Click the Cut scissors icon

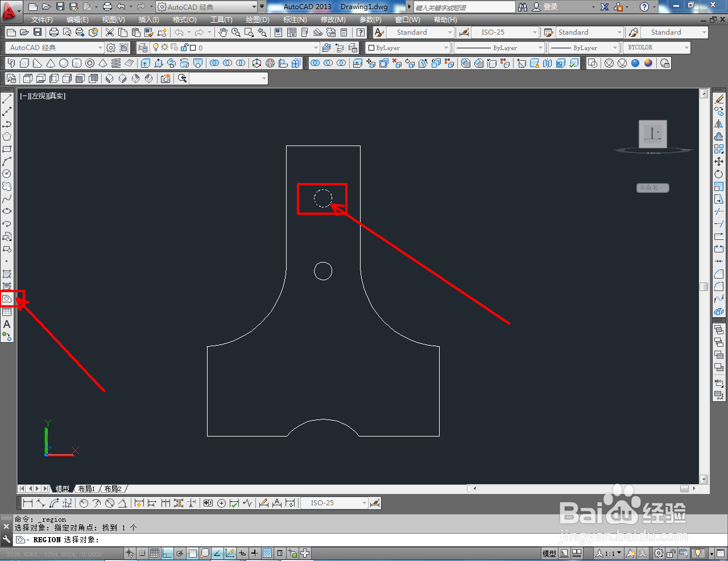pos(110,32)
